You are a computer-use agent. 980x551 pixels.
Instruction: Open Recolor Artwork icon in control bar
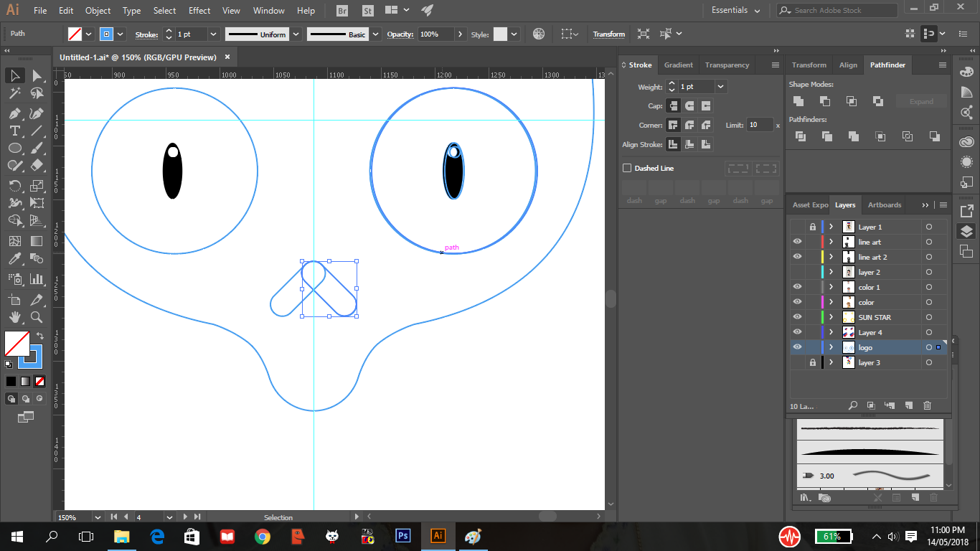coord(539,34)
